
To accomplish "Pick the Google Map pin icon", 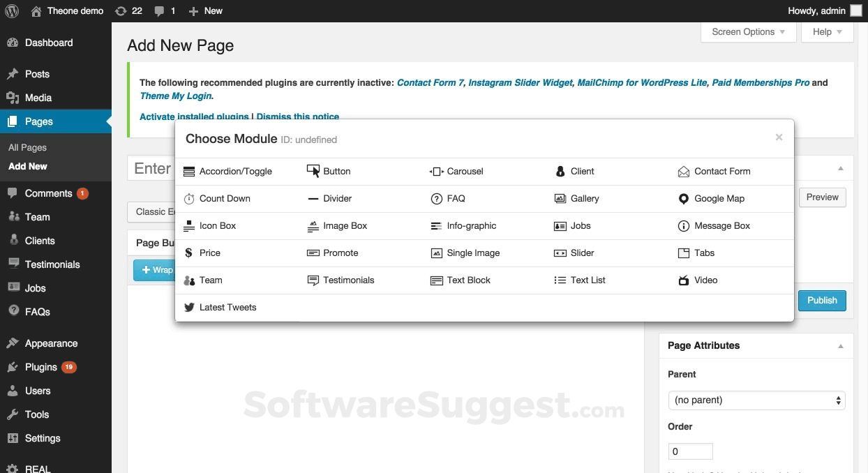I will [x=684, y=199].
